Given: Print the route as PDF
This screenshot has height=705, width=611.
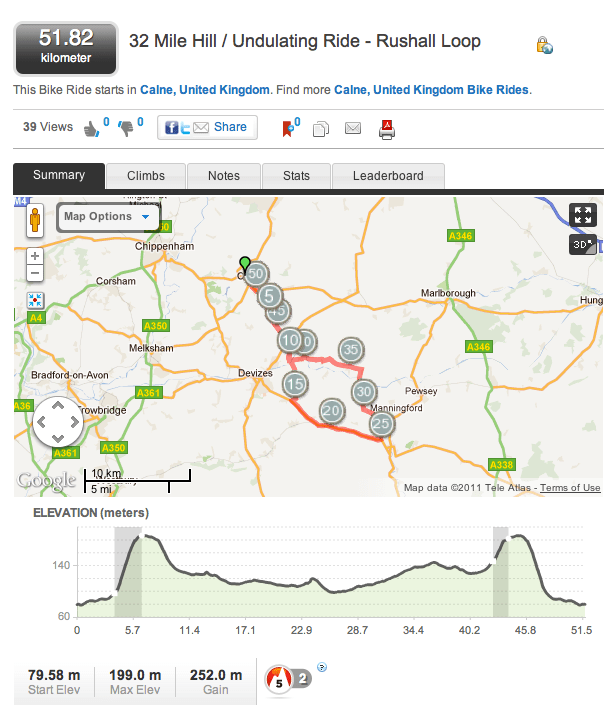Looking at the screenshot, I should point(387,128).
